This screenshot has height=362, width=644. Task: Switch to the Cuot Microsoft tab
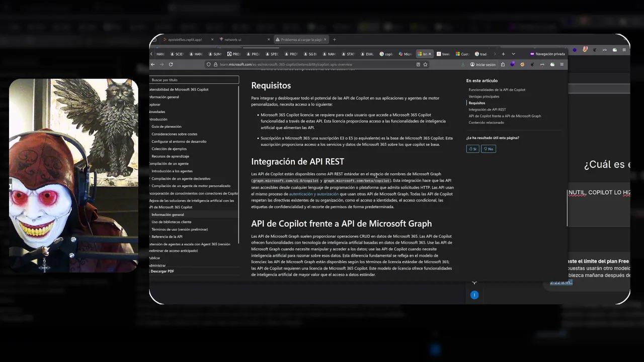(x=462, y=54)
